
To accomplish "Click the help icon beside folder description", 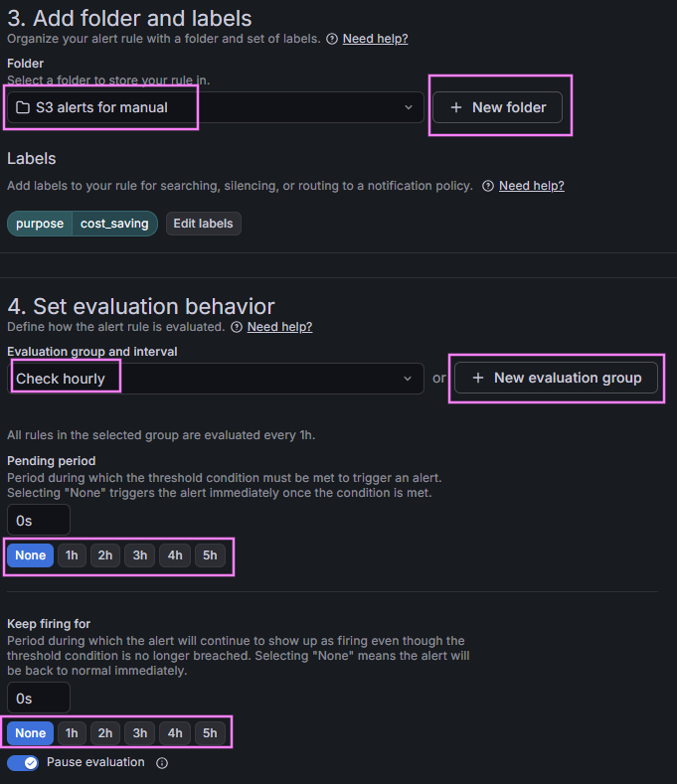I will (332, 39).
